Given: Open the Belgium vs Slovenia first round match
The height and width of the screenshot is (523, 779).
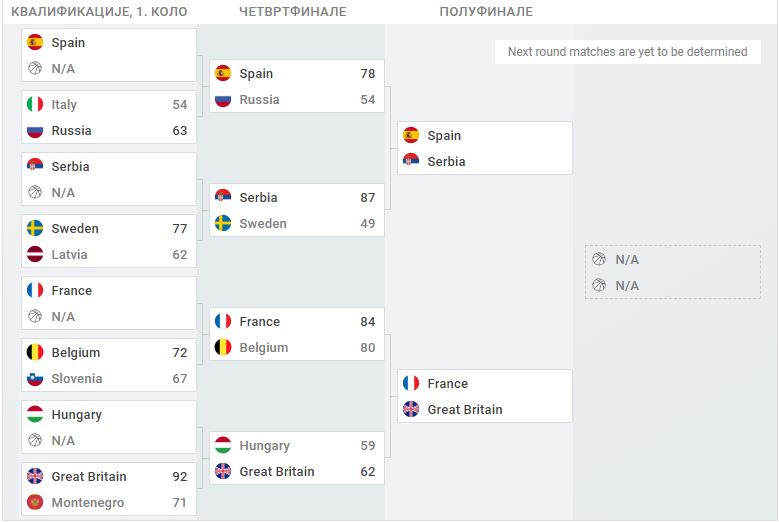Looking at the screenshot, I should click(109, 365).
